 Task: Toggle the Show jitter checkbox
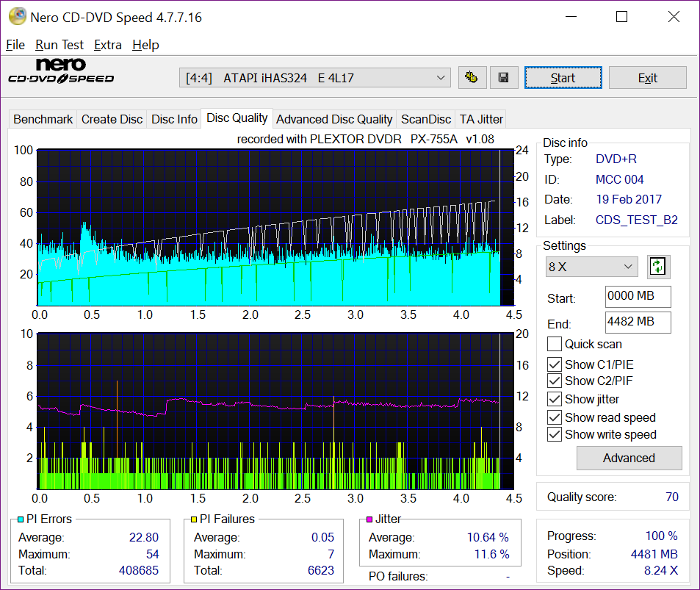[555, 399]
